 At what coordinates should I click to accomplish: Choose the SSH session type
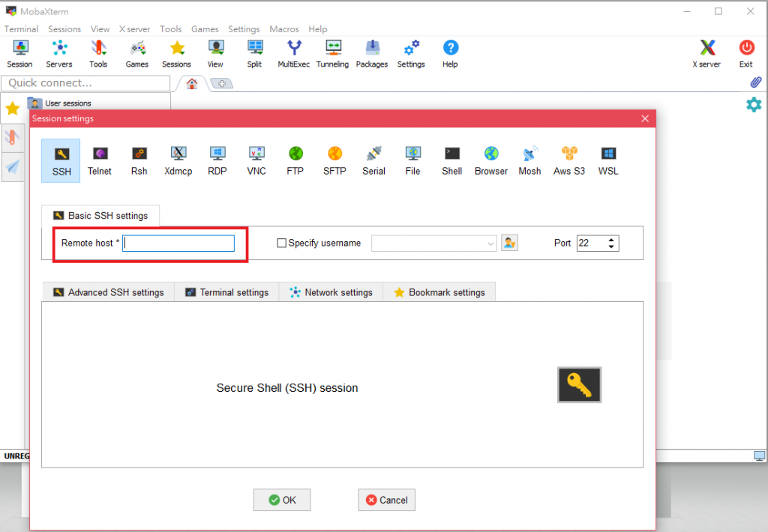coord(61,160)
